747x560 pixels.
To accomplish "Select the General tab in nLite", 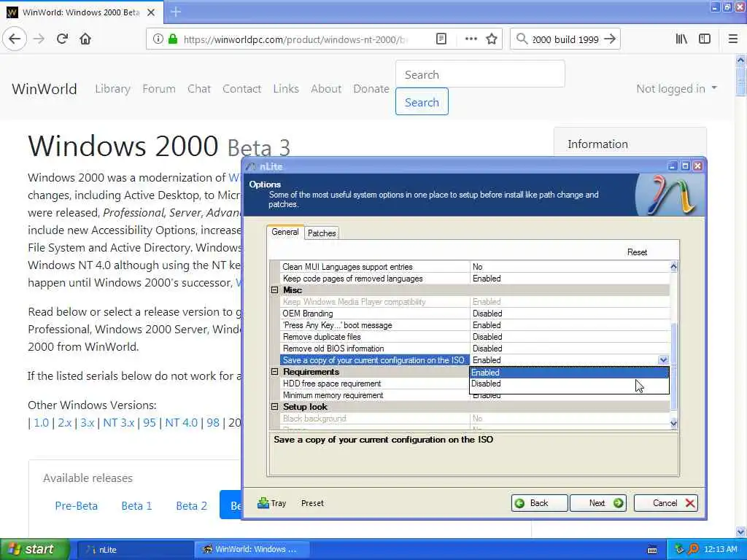I will (285, 232).
